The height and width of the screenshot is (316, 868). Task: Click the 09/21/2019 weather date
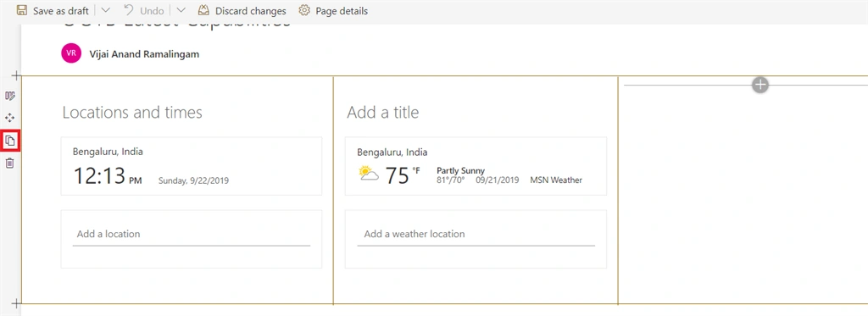(497, 180)
